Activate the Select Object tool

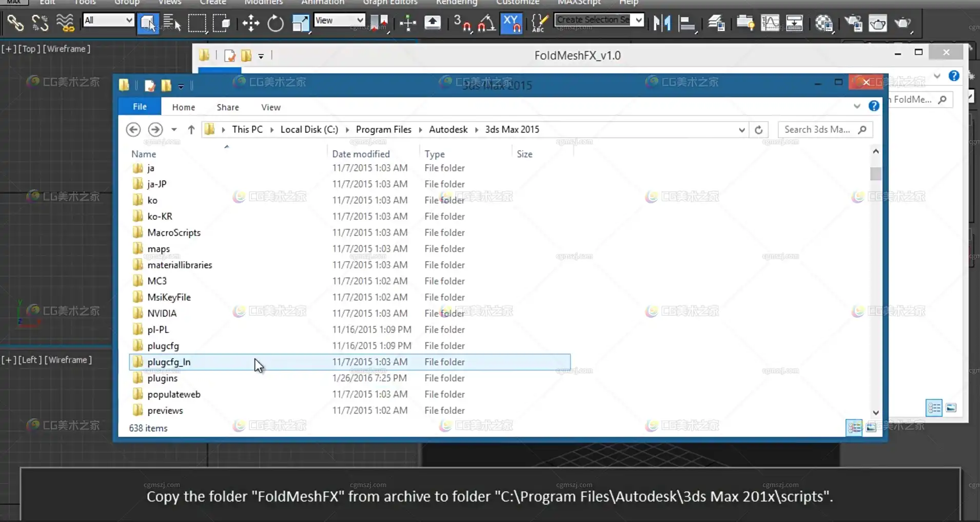(x=148, y=23)
